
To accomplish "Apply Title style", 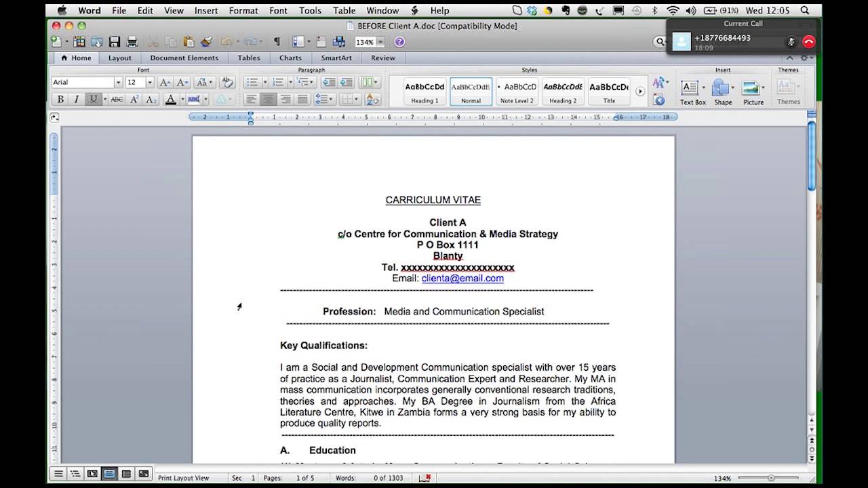I will 609,91.
